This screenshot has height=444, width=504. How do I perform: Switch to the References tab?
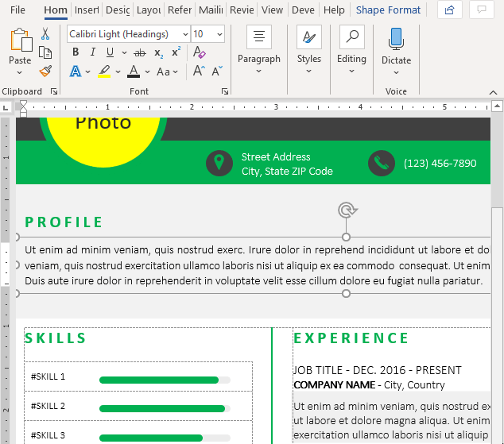(x=180, y=10)
